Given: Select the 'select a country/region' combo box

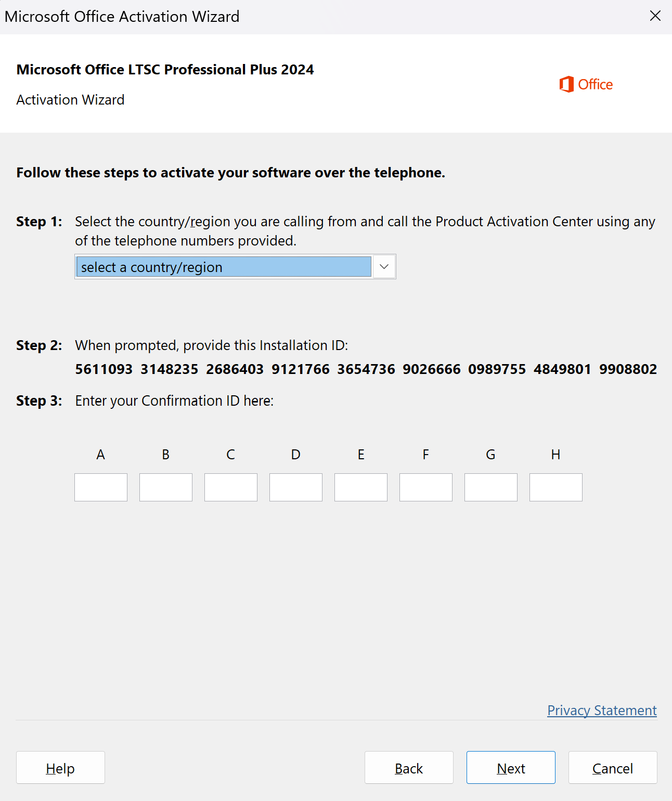Looking at the screenshot, I should [235, 267].
